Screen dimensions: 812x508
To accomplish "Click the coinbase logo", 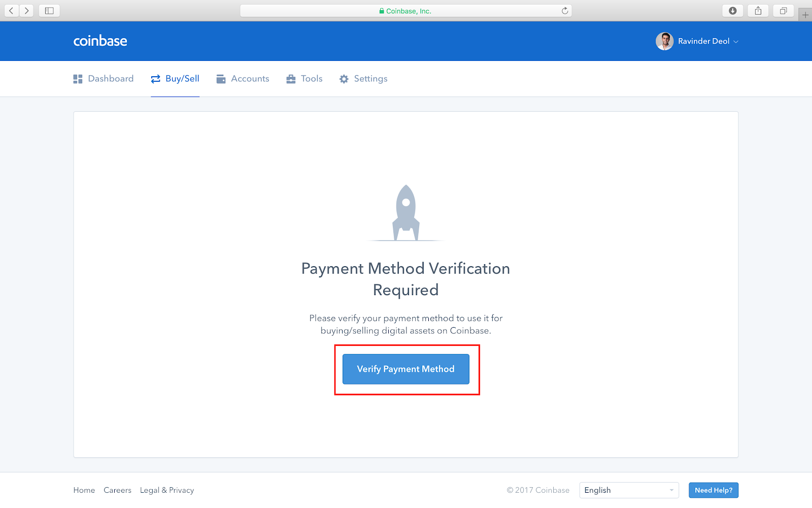I will (x=100, y=41).
